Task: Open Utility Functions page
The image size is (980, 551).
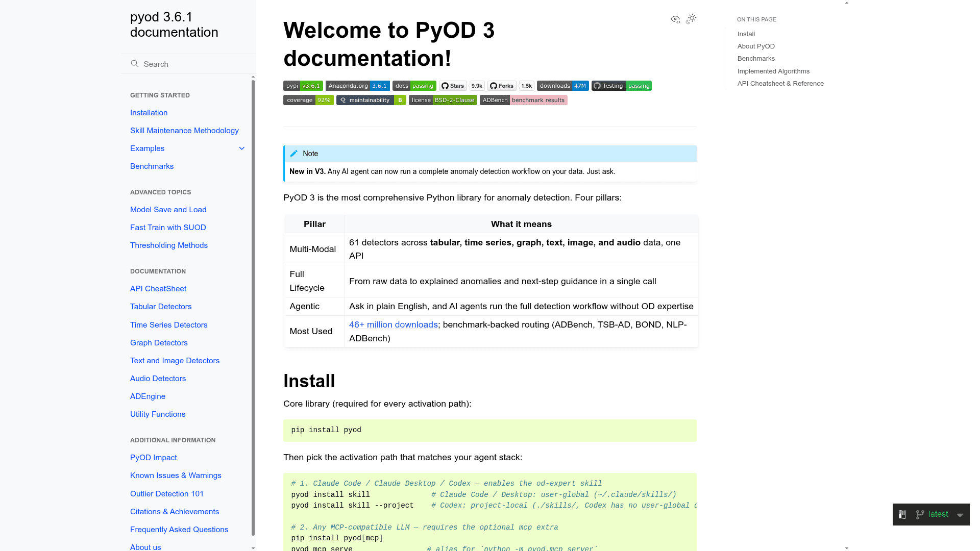Action: coord(158,414)
